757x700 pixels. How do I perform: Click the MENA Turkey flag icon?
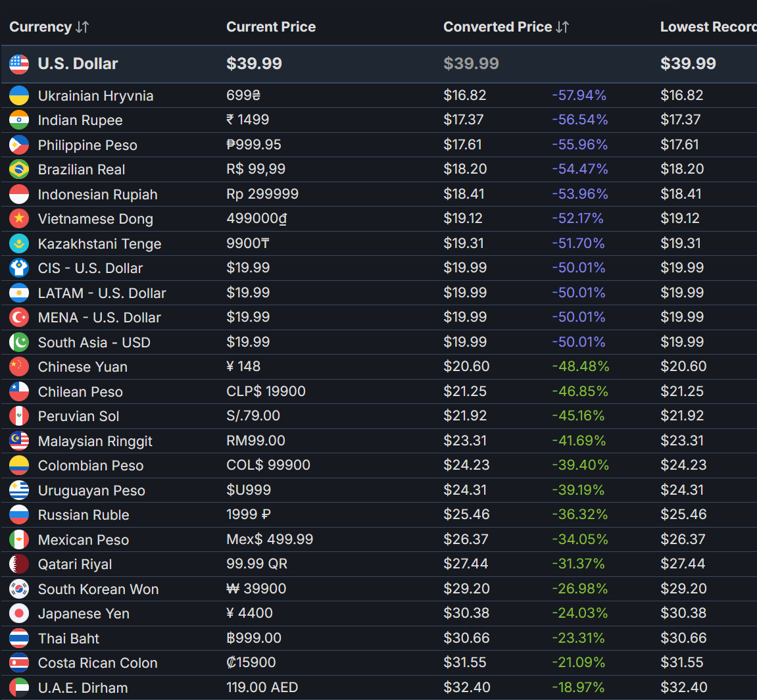point(19,317)
